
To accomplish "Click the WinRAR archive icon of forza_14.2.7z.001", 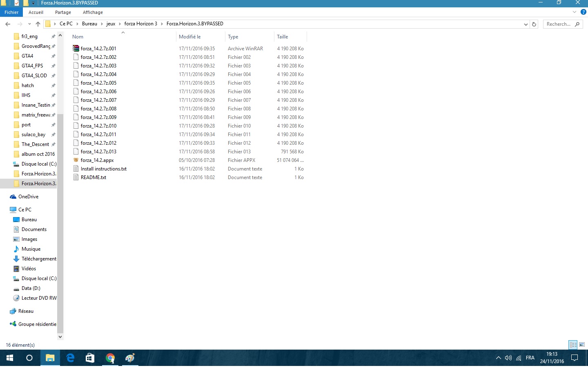I will tap(76, 48).
